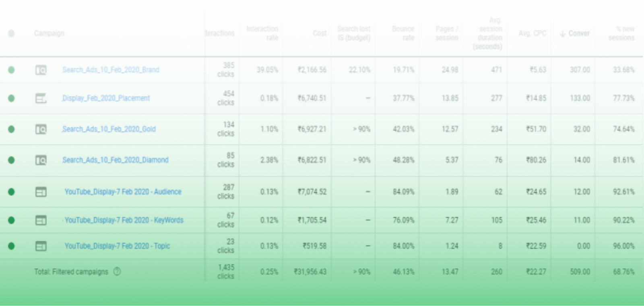
Task: Open the Cost column header options
Action: click(x=319, y=33)
